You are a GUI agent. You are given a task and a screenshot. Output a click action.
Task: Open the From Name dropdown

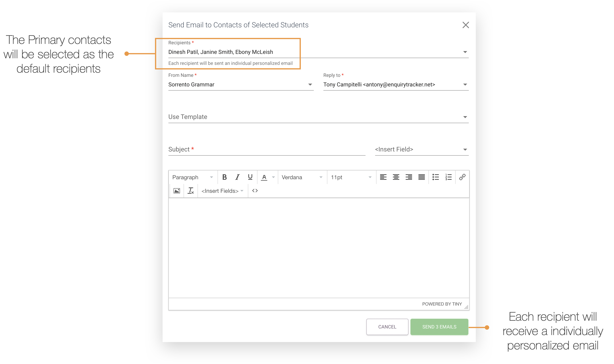pos(310,85)
